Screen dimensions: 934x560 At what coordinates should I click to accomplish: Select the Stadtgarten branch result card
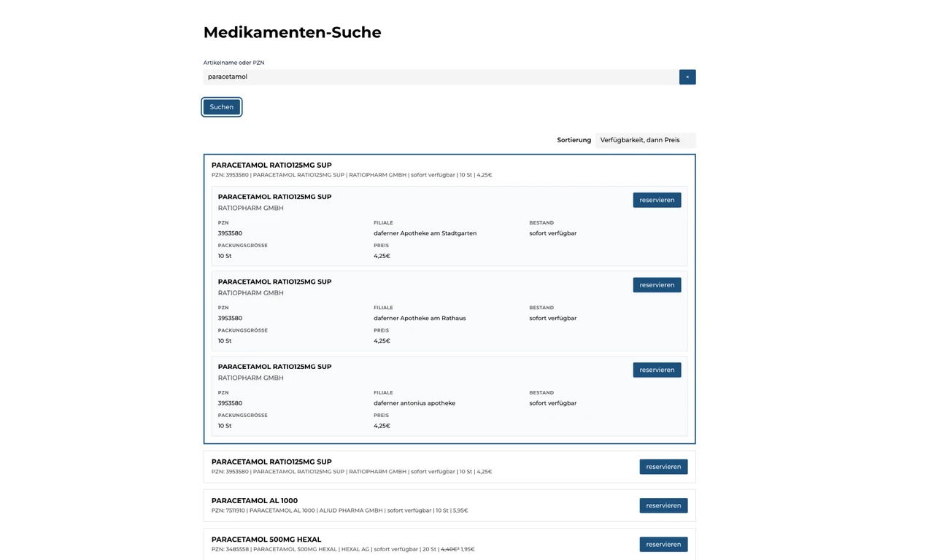tap(449, 226)
